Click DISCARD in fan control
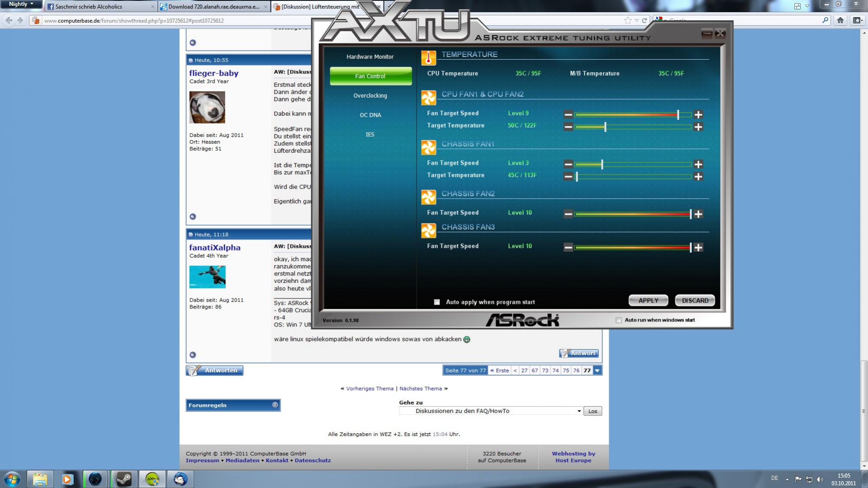 [x=695, y=301]
